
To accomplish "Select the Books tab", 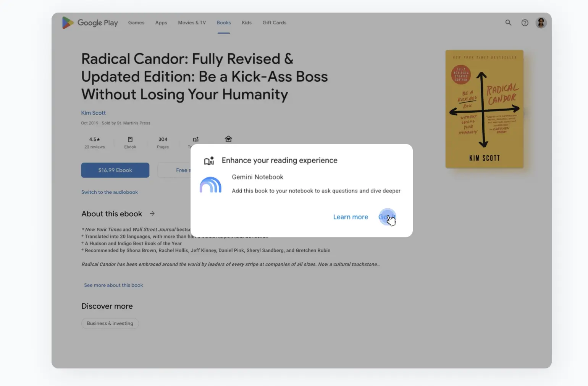I will pos(224,23).
